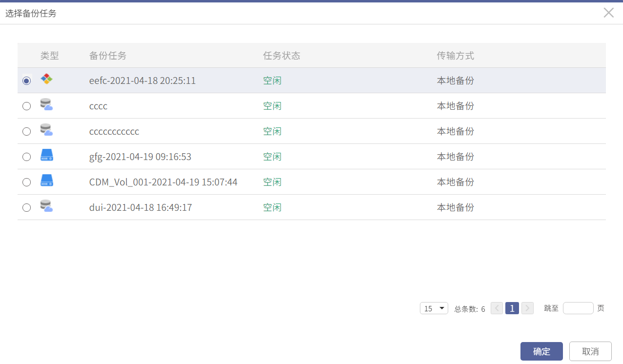623x364 pixels.
Task: Click the 传输方式 column header
Action: tap(456, 56)
